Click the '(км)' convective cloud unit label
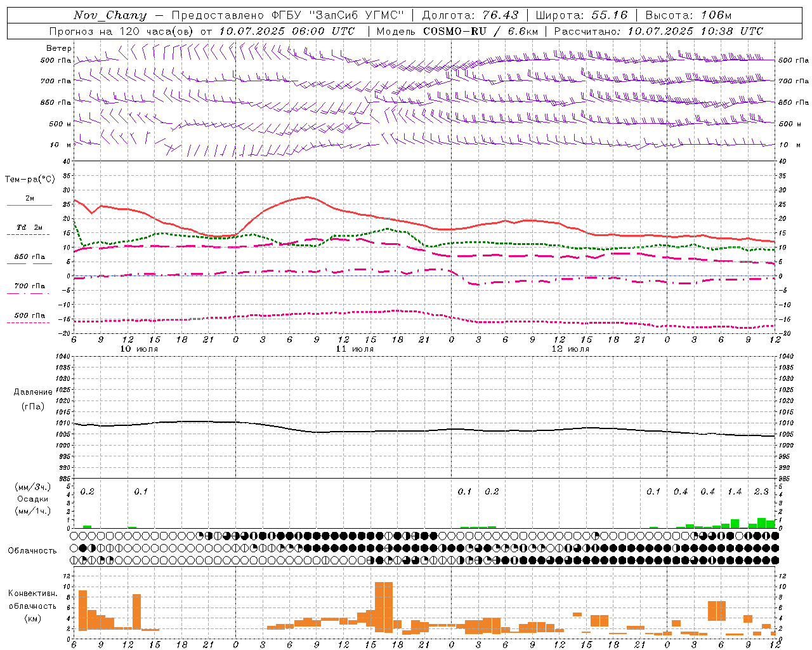Screen dimensions: 812x650 (33, 618)
